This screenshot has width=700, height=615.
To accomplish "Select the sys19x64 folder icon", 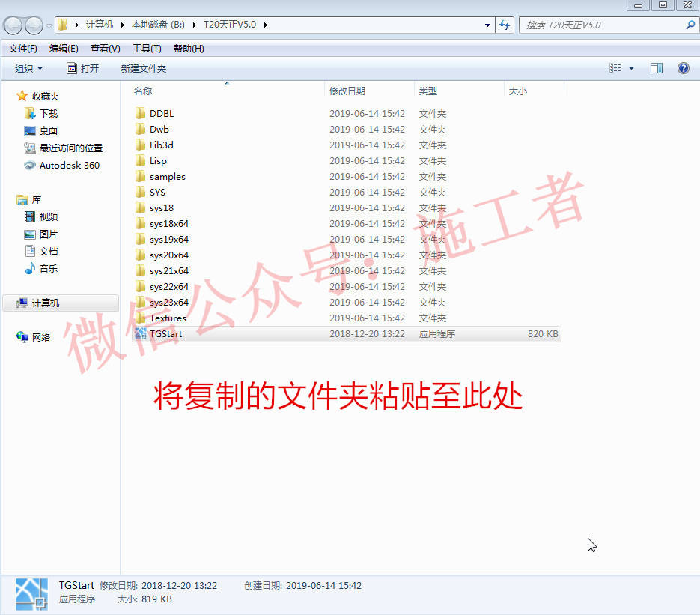I will 140,240.
